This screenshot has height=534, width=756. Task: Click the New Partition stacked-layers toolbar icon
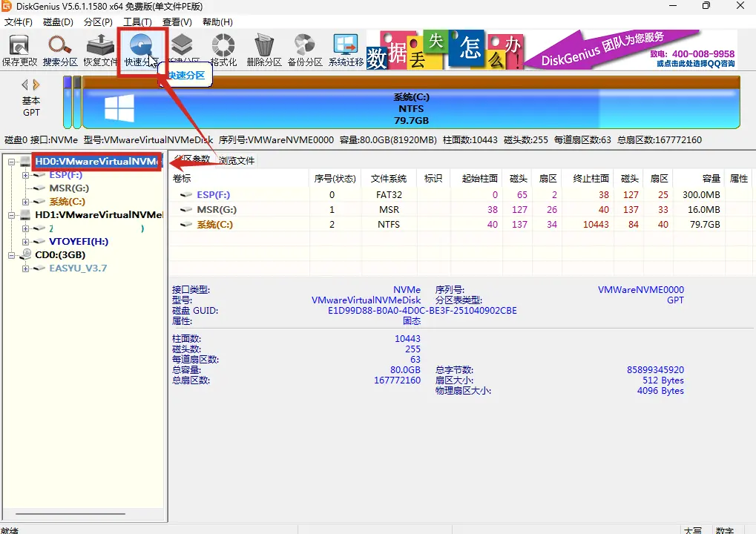183,45
